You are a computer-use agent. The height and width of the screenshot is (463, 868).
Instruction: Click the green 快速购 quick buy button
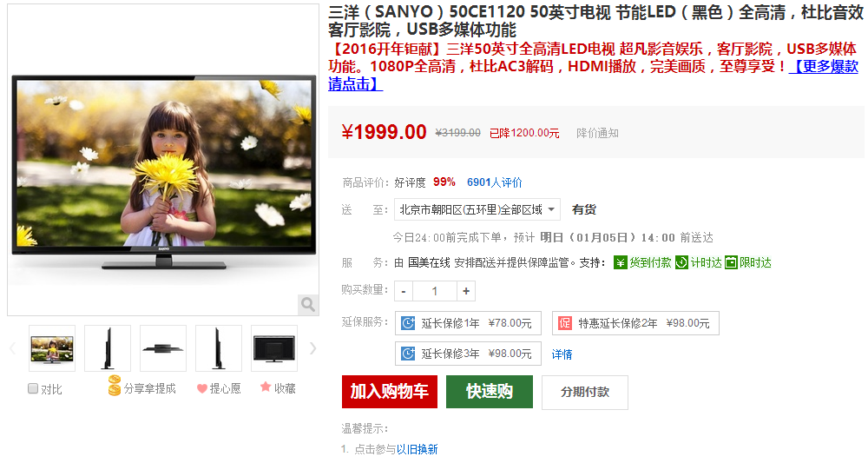pos(490,392)
